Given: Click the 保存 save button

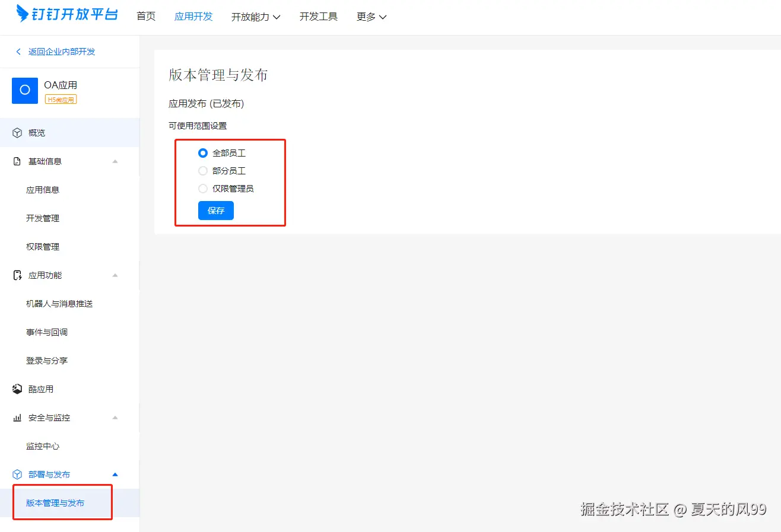Looking at the screenshot, I should [215, 211].
